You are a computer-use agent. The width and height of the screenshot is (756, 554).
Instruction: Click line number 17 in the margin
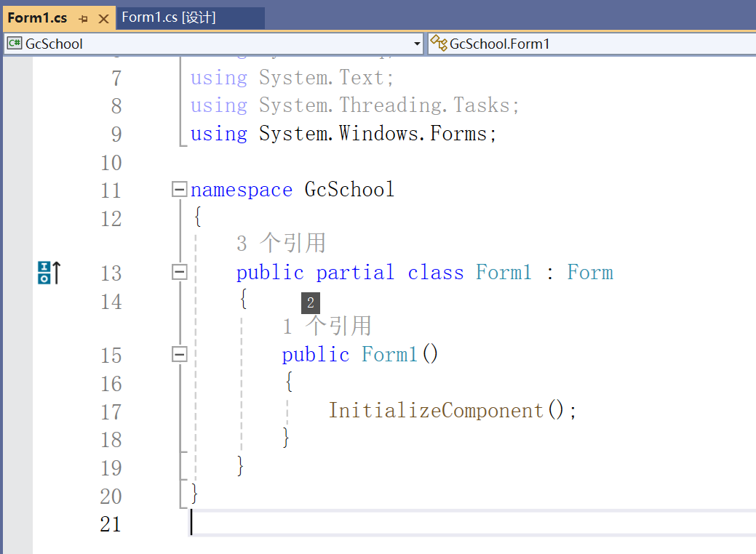coord(111,412)
